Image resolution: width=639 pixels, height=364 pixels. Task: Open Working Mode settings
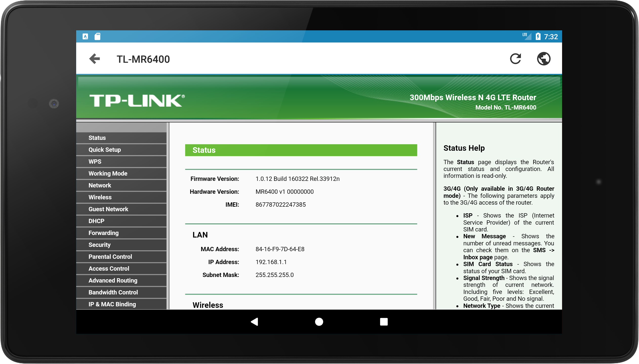click(x=108, y=174)
